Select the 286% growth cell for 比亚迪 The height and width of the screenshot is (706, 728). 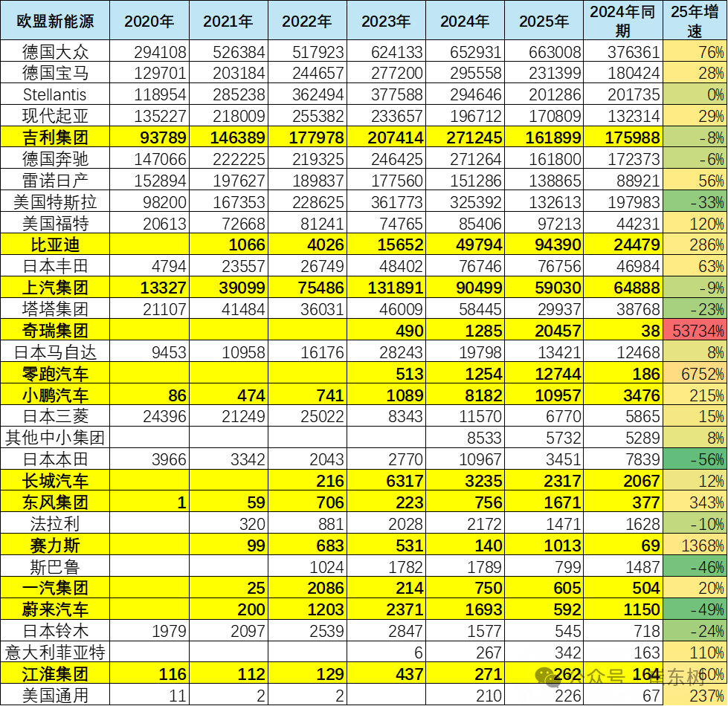coord(695,244)
